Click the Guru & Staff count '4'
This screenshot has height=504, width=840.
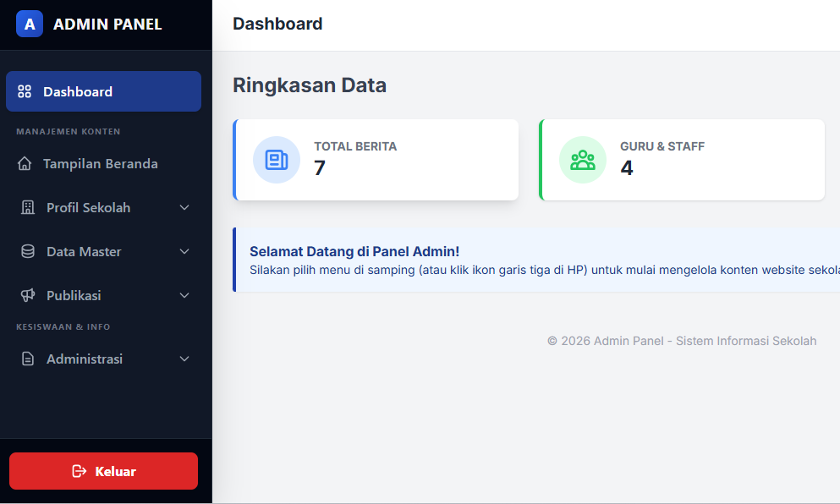pyautogui.click(x=627, y=167)
